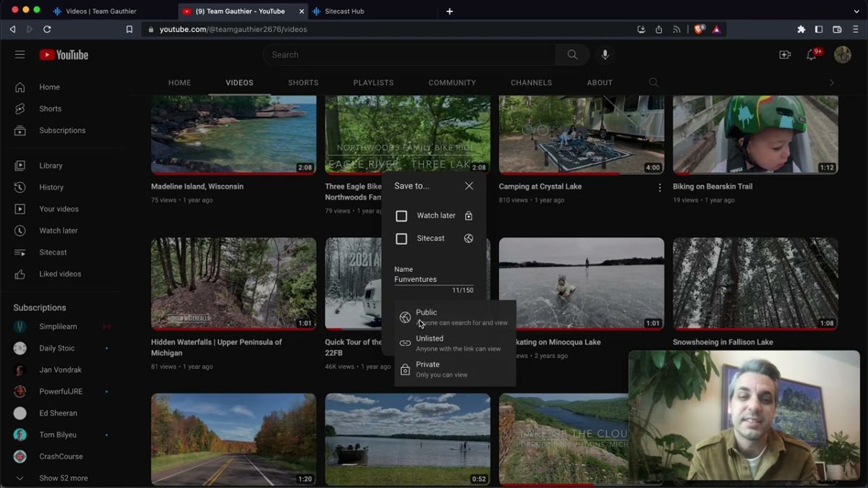Open the browser main menu

856,30
